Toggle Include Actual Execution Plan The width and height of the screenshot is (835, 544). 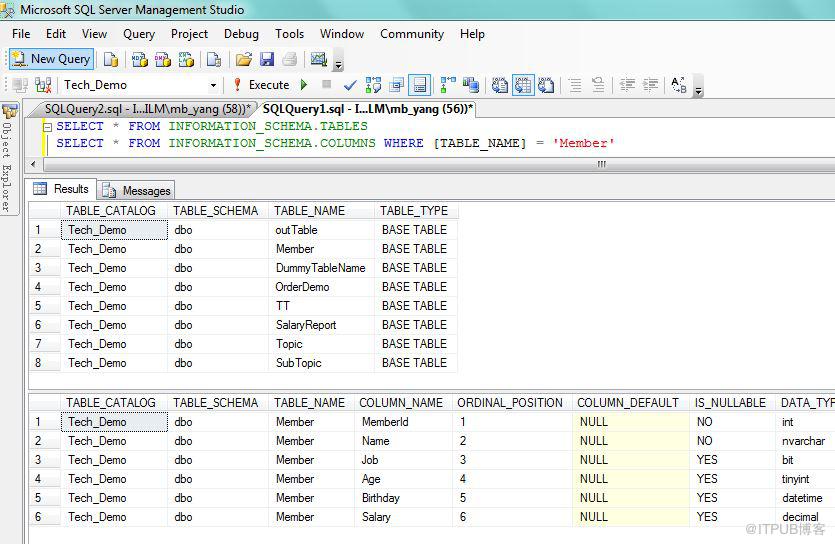[x=448, y=85]
